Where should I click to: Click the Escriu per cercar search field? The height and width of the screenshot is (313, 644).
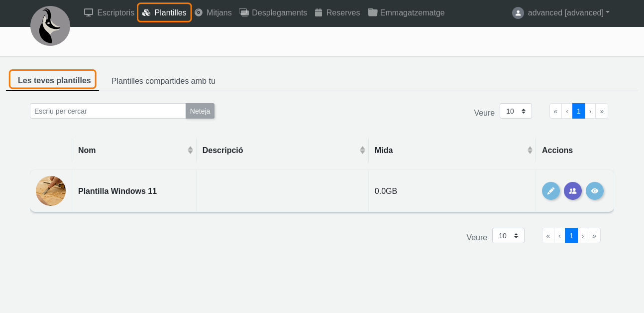107,111
